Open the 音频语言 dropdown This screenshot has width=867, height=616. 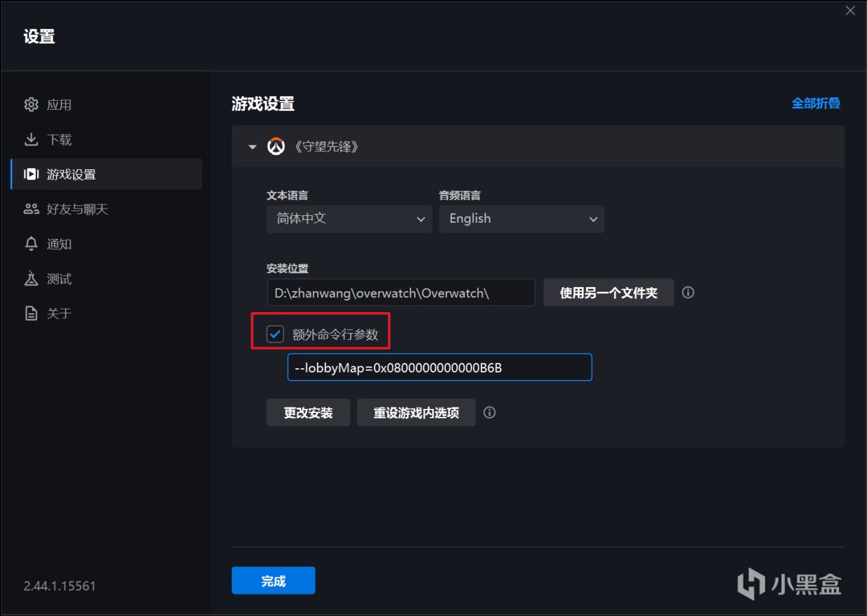coord(522,219)
